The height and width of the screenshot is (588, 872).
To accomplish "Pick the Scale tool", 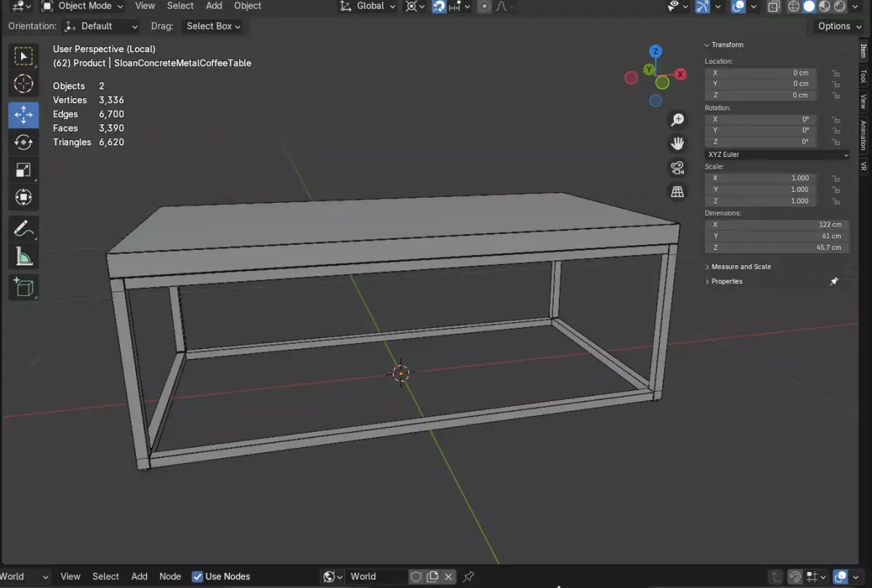I will click(23, 170).
